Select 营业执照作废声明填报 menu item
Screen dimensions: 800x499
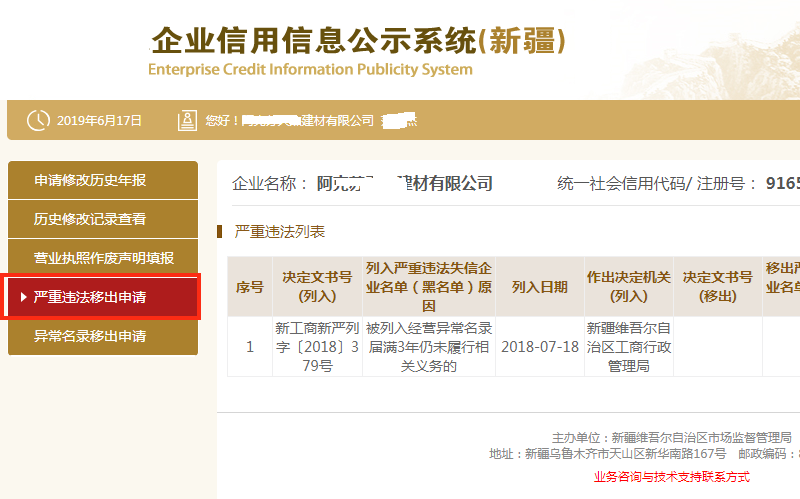102,258
